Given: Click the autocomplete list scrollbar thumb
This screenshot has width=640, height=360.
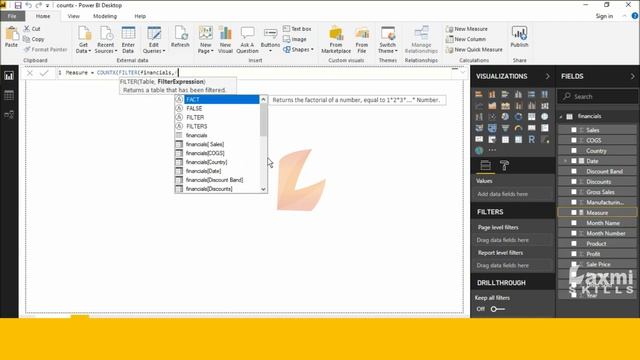Looking at the screenshot, I should point(263,120).
